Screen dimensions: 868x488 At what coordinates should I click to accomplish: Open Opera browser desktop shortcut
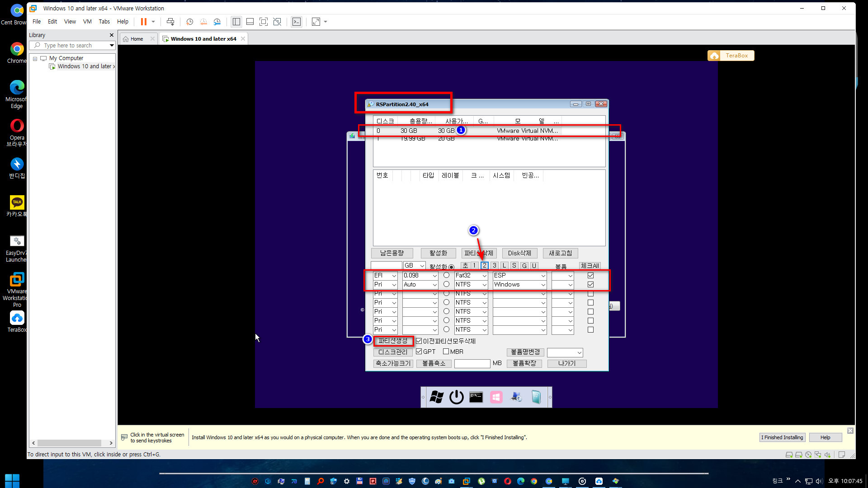coord(17,133)
